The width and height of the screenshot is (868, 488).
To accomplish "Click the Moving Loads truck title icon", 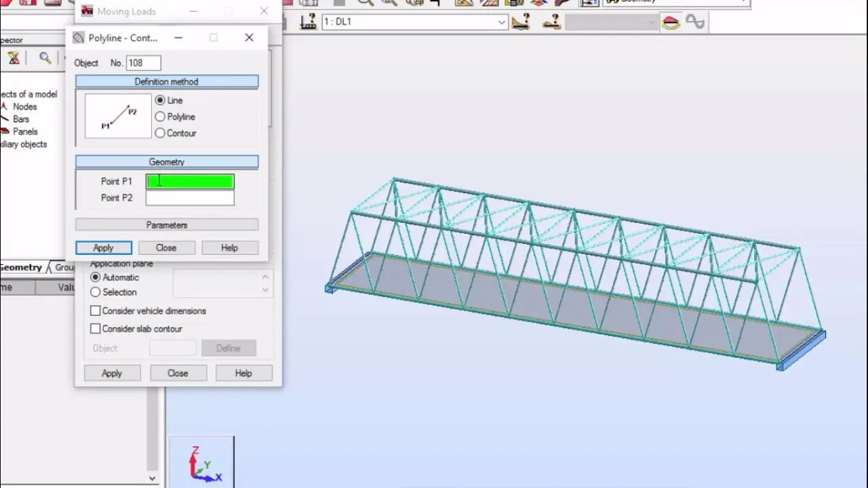I will coord(87,11).
